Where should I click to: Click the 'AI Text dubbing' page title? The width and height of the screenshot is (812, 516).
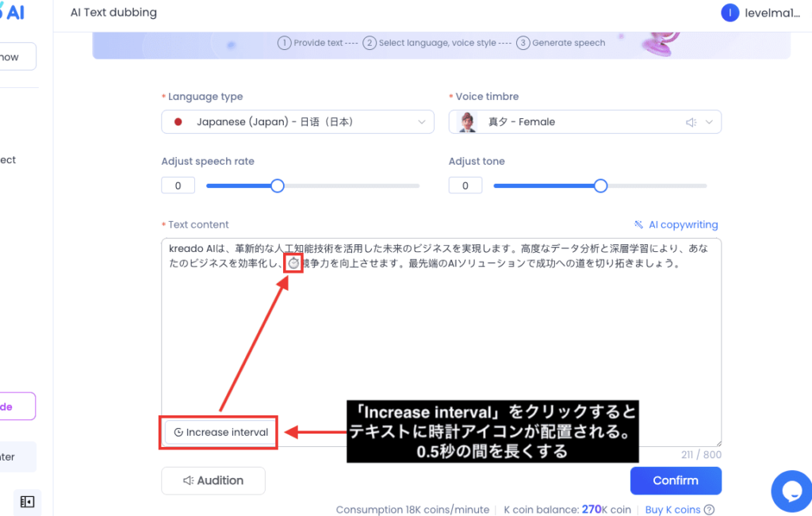click(x=114, y=13)
